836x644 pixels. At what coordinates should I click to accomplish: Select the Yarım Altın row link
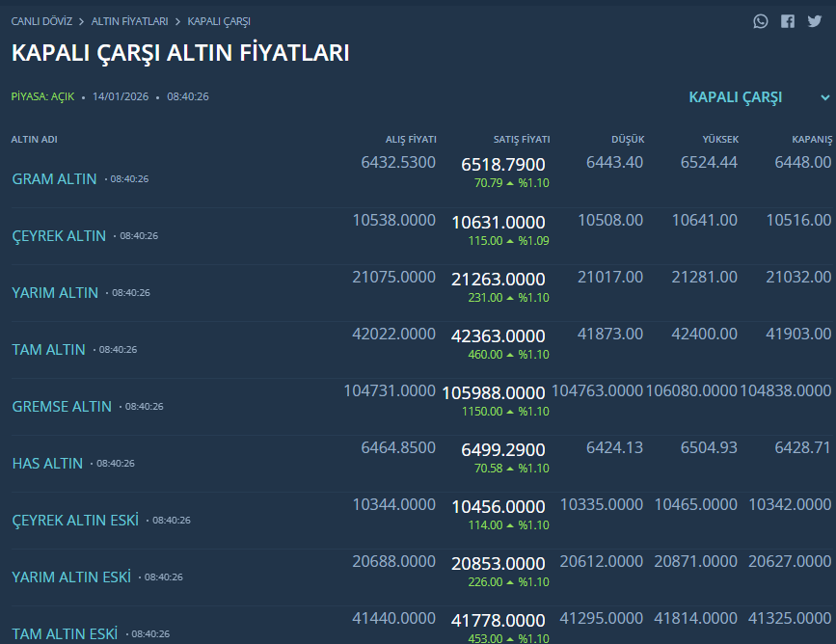(x=55, y=293)
